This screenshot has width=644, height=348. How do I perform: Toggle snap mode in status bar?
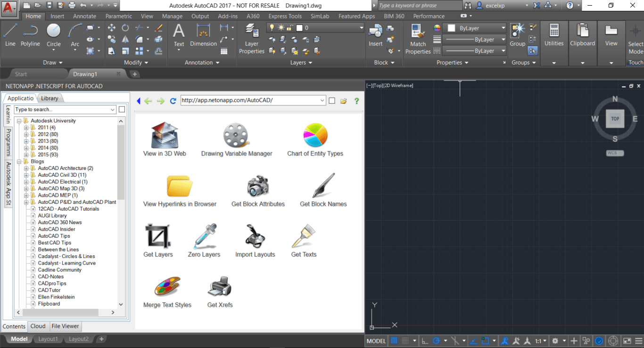(406, 340)
